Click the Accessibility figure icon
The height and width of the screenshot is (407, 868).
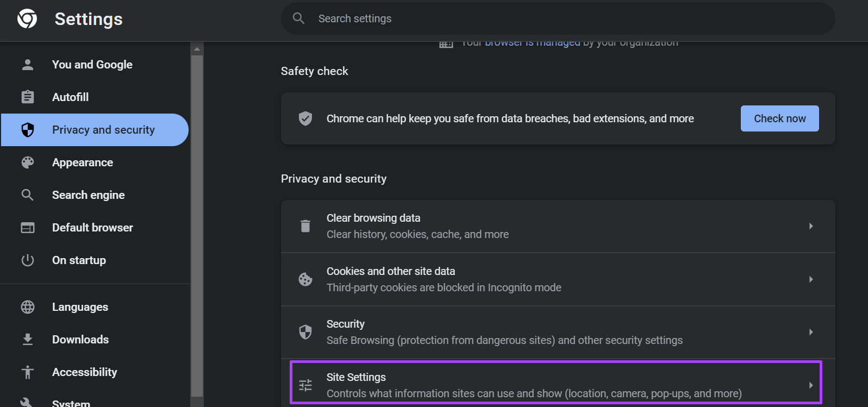pos(28,372)
